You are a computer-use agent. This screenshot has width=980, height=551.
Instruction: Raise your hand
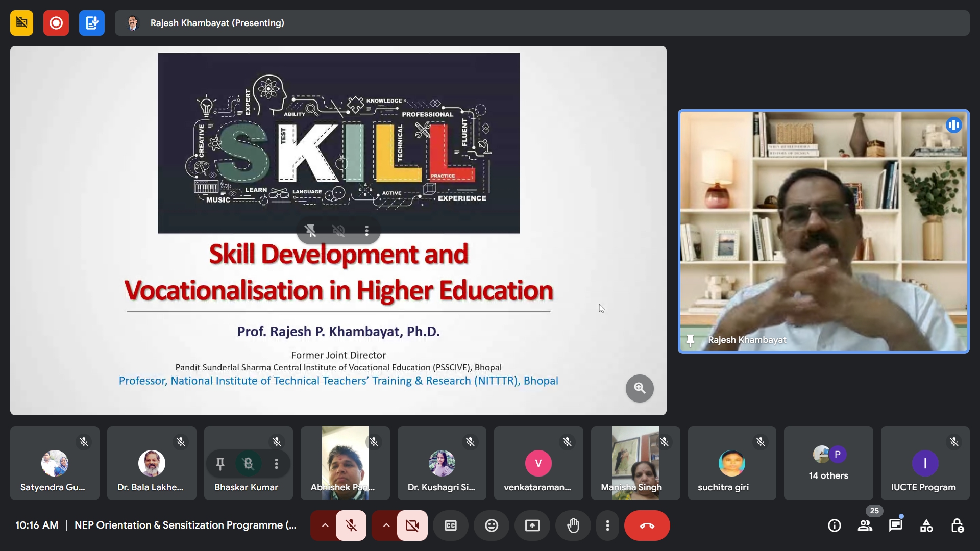pos(573,525)
